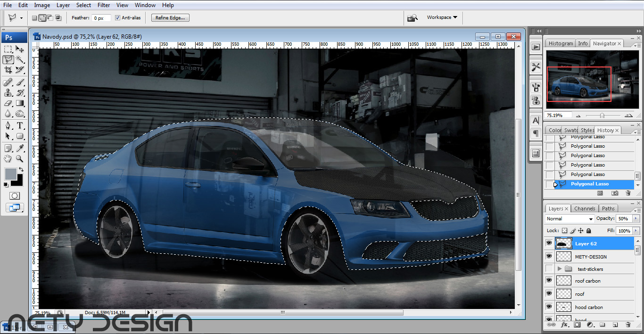Select the Zoom tool in toolbox
This screenshot has width=644, height=334.
(x=20, y=159)
